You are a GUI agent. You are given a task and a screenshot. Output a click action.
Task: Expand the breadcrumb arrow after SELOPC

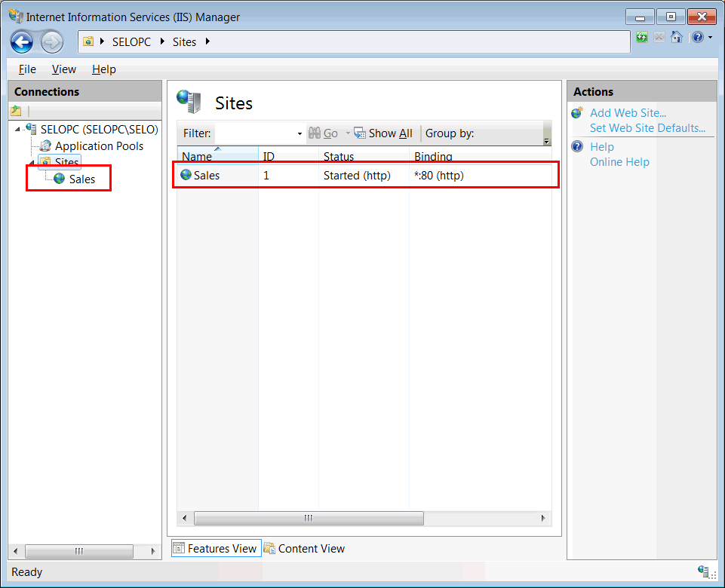(162, 41)
